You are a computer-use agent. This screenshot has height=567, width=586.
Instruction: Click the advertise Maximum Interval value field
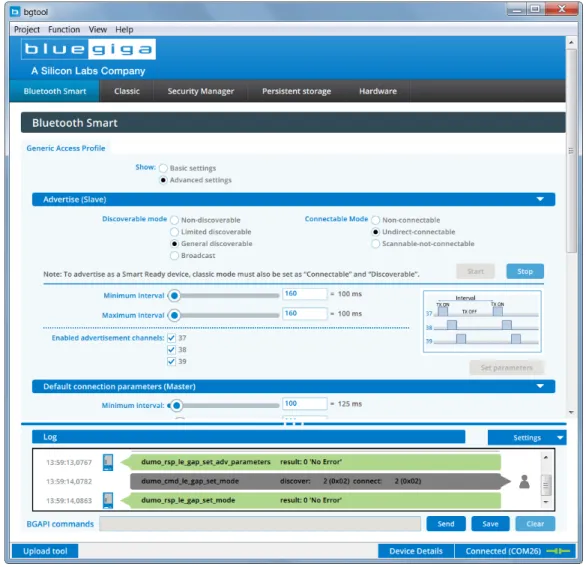point(305,314)
